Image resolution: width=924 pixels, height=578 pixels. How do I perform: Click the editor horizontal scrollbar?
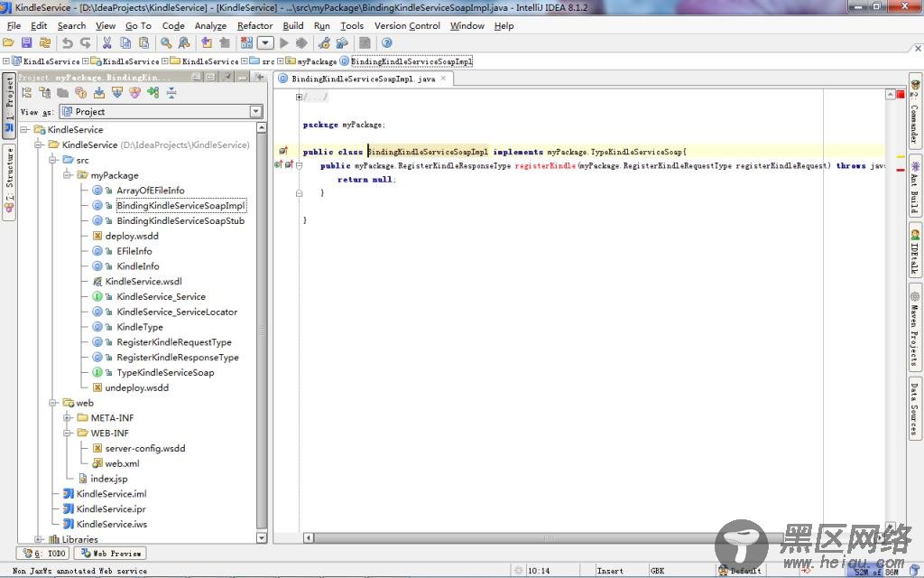pos(548,537)
